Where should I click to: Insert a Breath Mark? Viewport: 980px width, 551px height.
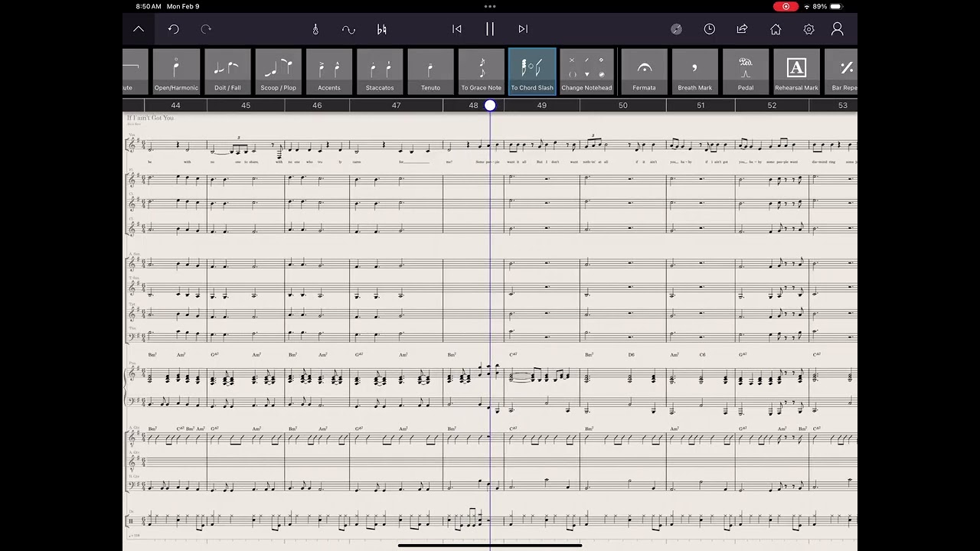(x=695, y=71)
